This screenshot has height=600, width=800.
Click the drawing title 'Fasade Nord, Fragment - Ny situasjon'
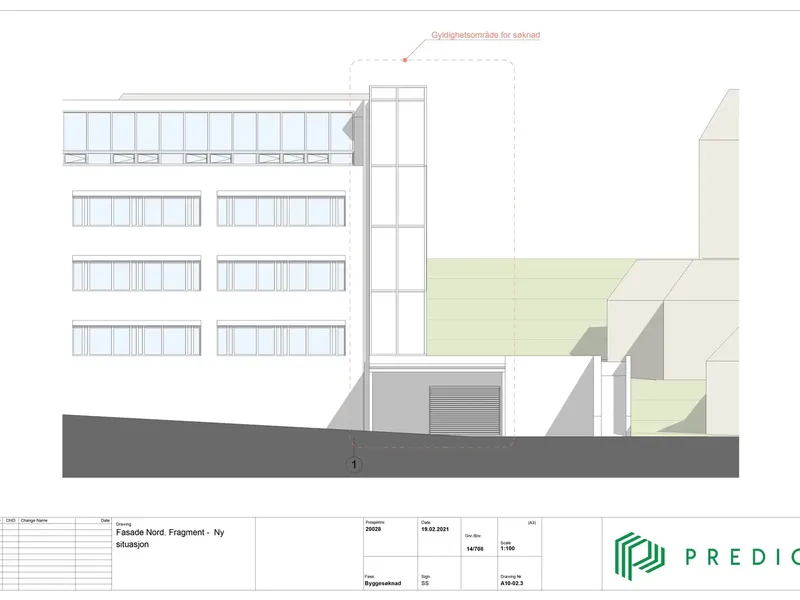(x=170, y=538)
